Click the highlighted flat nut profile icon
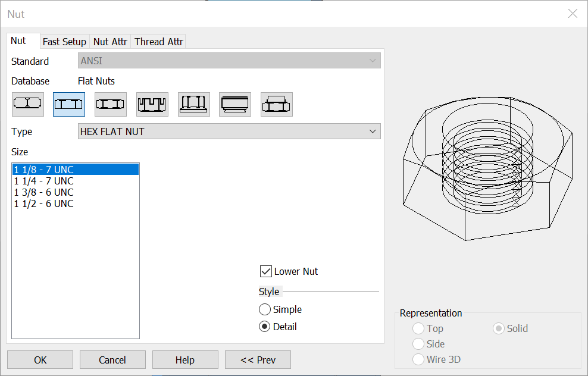This screenshot has width=588, height=376. point(69,104)
